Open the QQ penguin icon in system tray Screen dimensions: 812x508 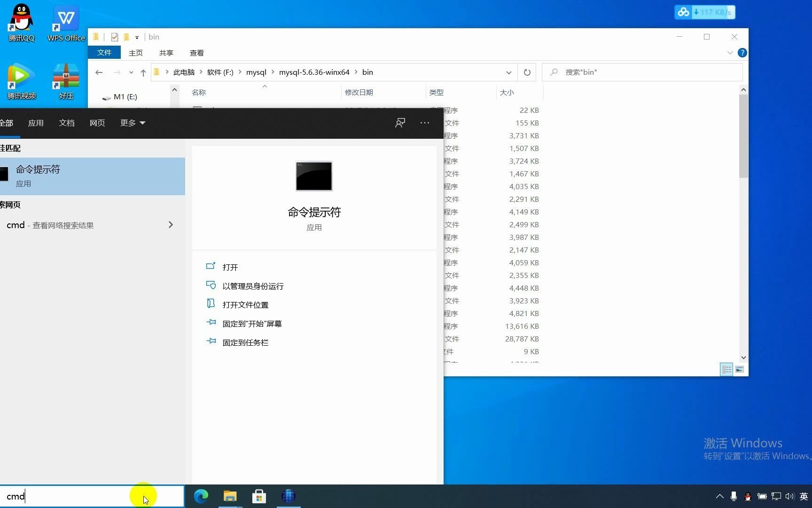point(748,496)
